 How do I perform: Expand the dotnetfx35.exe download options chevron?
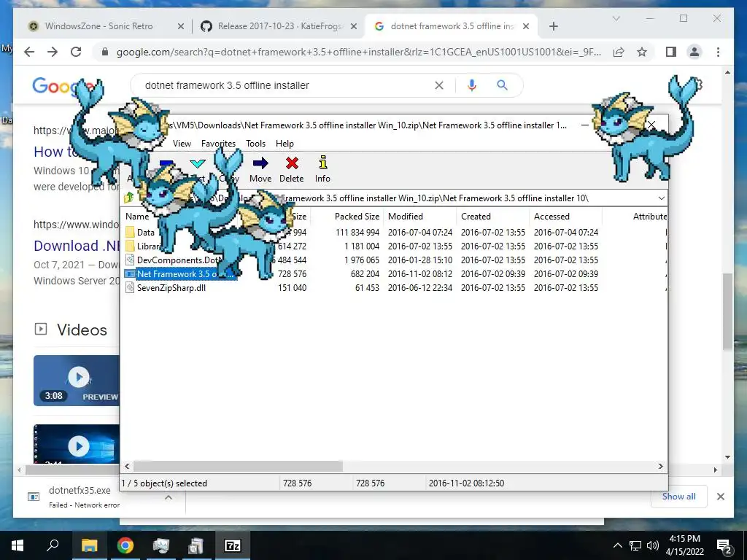click(x=169, y=497)
